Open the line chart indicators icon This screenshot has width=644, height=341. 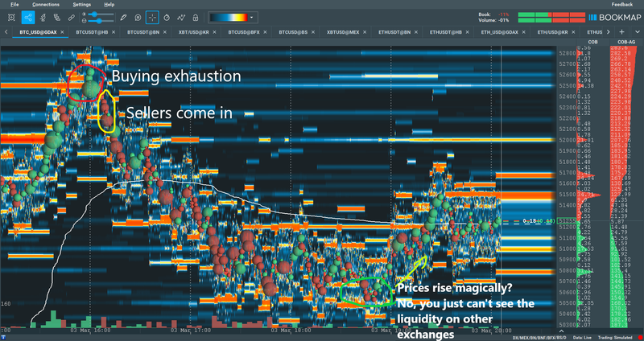[x=181, y=18]
